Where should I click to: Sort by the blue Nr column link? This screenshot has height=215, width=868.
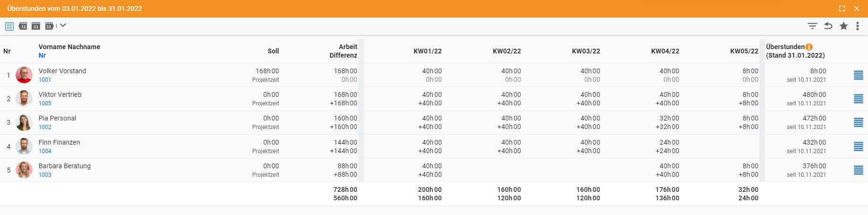coord(42,55)
